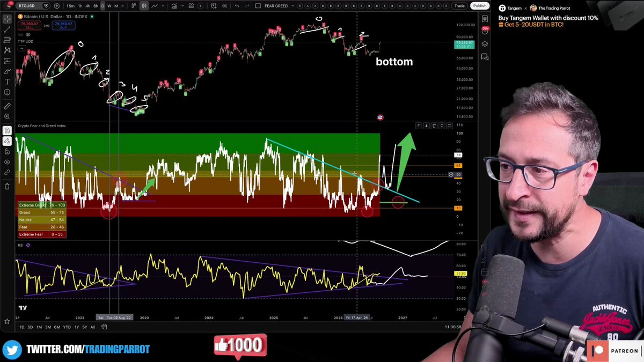The height and width of the screenshot is (362, 644).
Task: Click the twitter.com/tradingparrot link
Action: pos(88,349)
